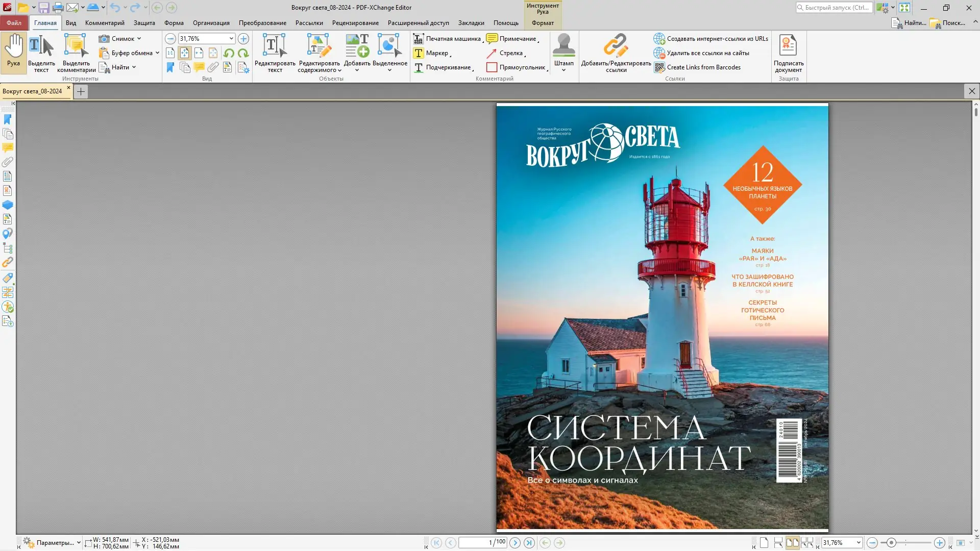
Task: Toggle actual size (1:1) view
Action: 170,53
